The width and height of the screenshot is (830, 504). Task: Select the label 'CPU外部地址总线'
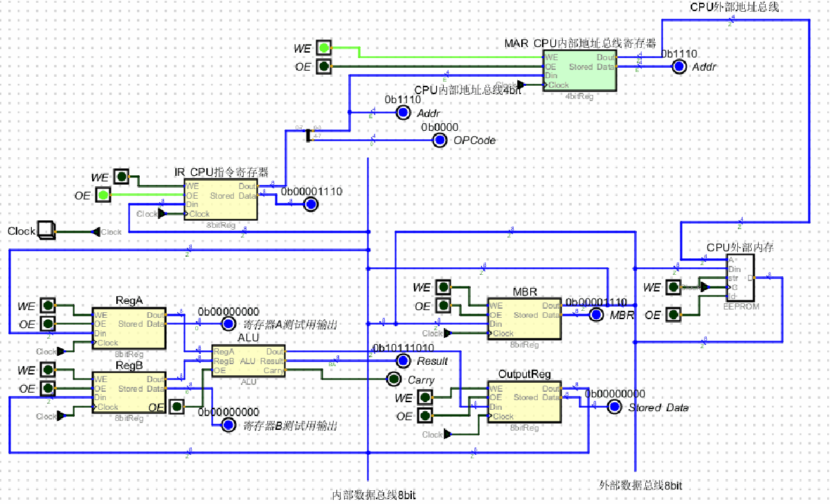(x=734, y=7)
